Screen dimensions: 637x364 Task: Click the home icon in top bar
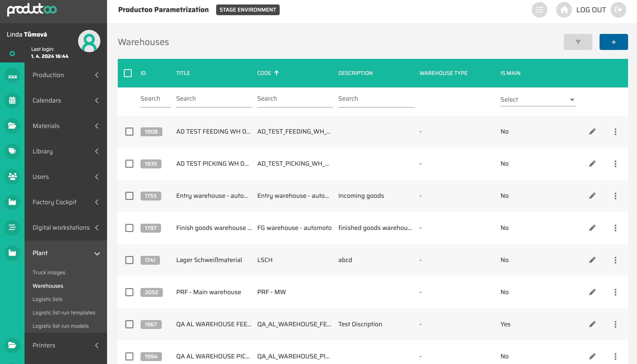(564, 10)
